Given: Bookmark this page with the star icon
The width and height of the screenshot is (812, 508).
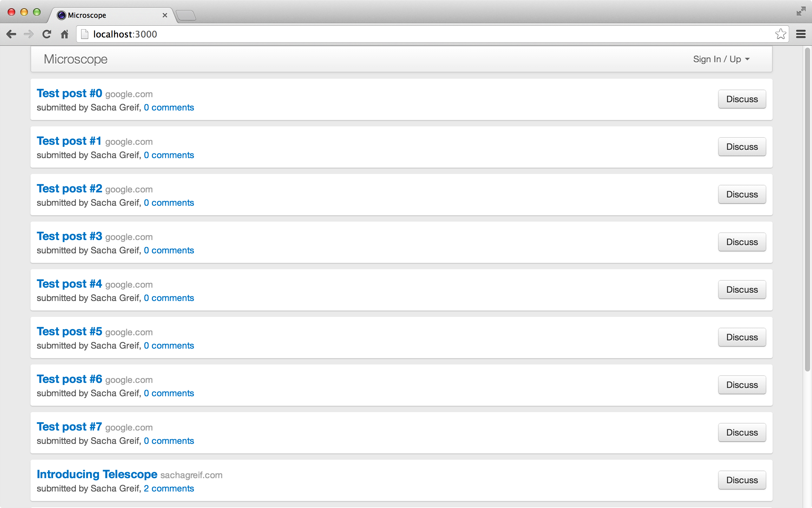Looking at the screenshot, I should [x=781, y=34].
